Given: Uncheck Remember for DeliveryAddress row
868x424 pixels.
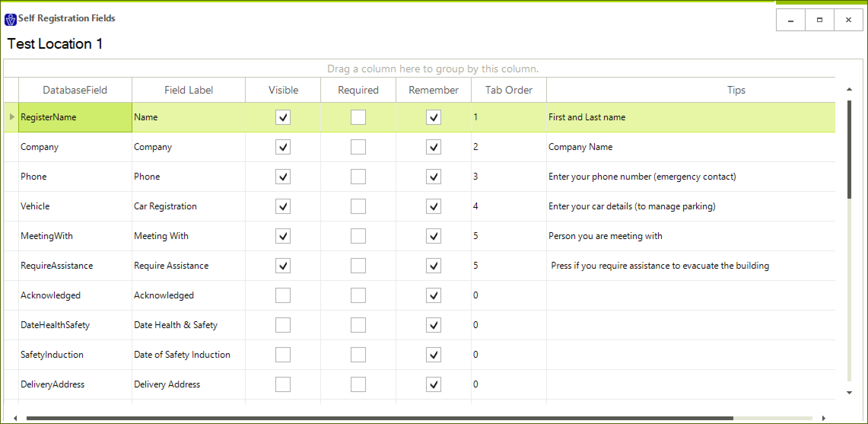Looking at the screenshot, I should (433, 384).
